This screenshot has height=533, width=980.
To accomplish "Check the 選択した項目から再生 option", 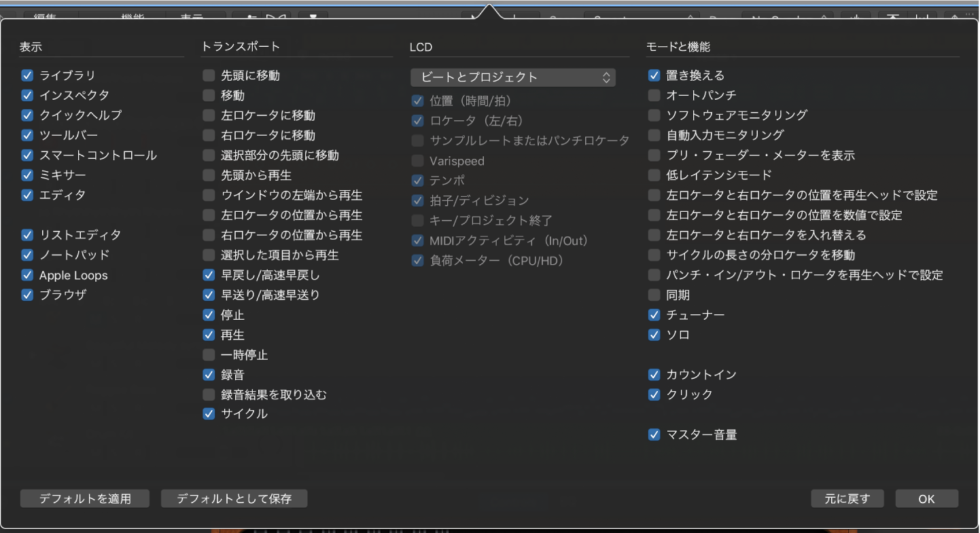I will pyautogui.click(x=209, y=255).
